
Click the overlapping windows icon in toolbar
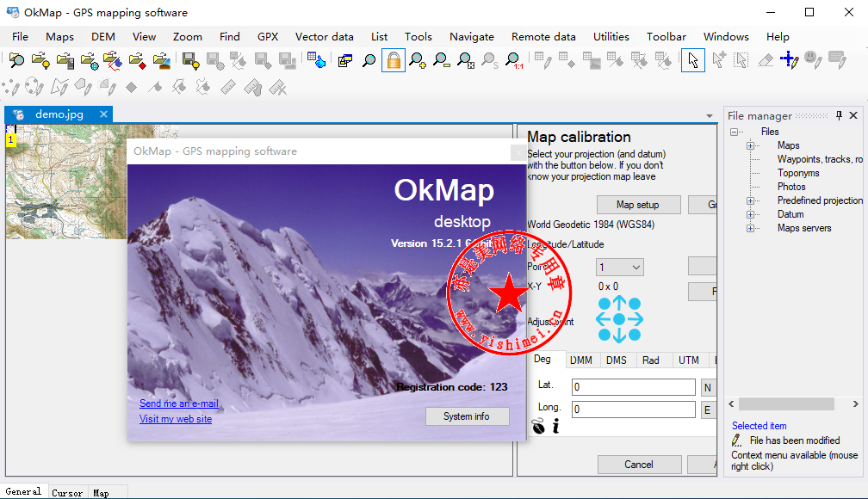pos(344,60)
